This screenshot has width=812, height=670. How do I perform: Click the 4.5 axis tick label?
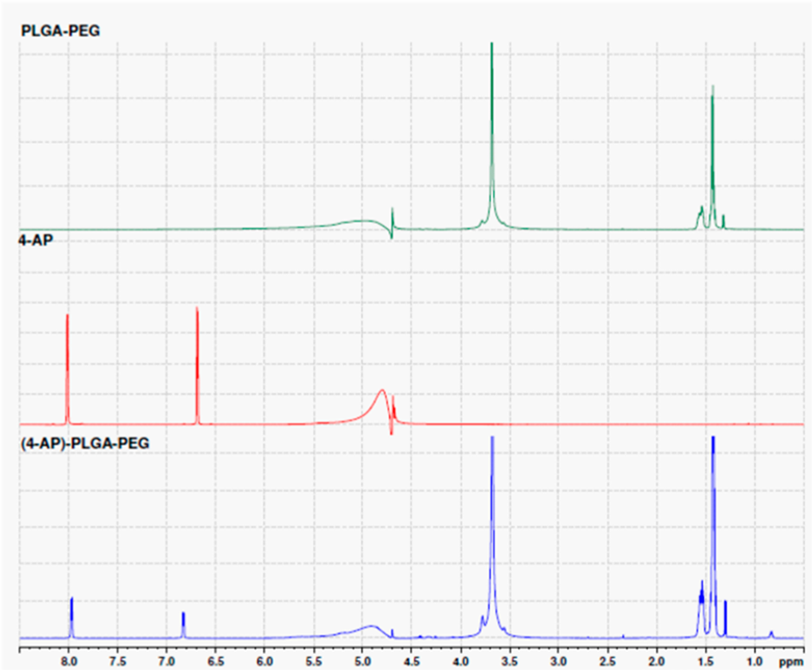[412, 661]
